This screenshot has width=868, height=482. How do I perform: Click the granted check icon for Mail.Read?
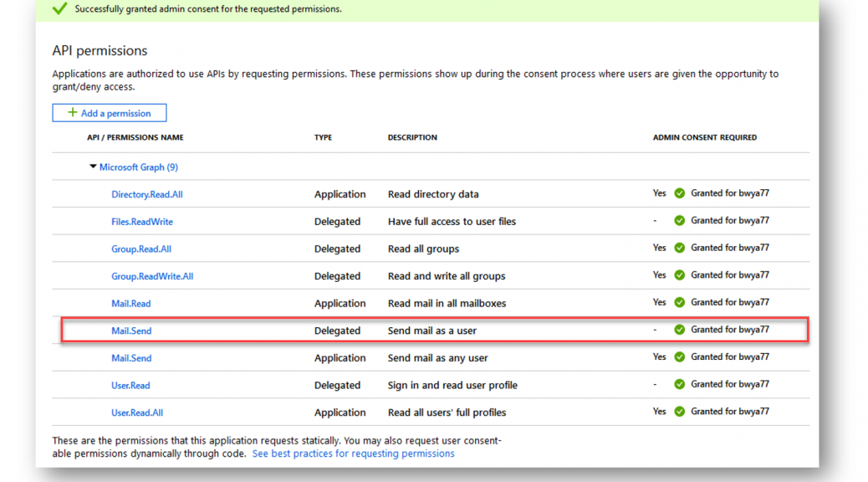point(679,302)
